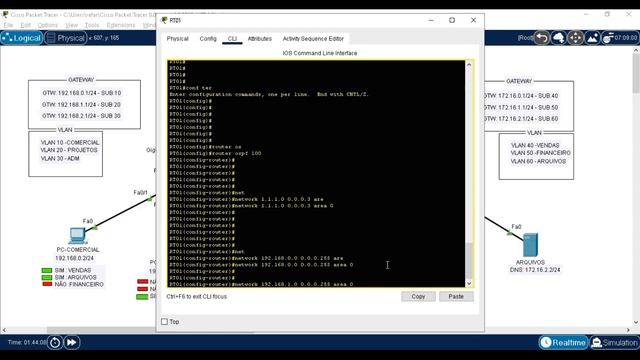The height and width of the screenshot is (360, 640).
Task: Click the 'DNS: 172.16.2.2/24' label
Action: point(535,270)
